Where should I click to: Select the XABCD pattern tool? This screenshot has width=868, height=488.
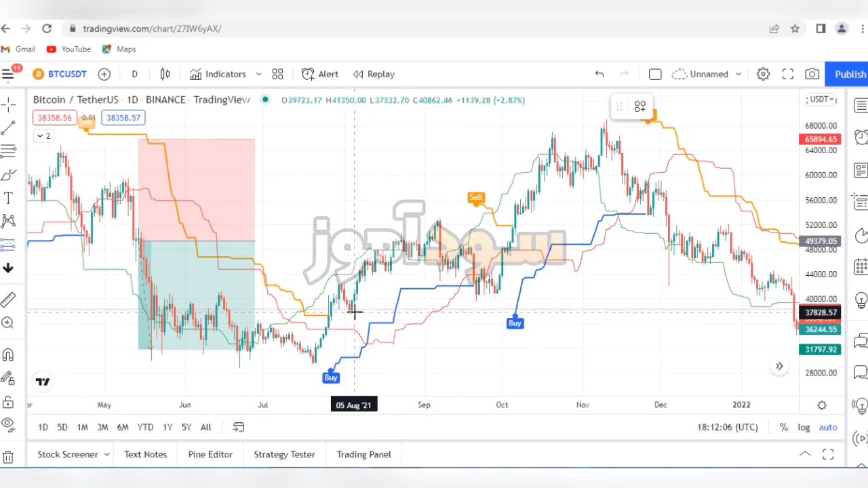point(8,221)
